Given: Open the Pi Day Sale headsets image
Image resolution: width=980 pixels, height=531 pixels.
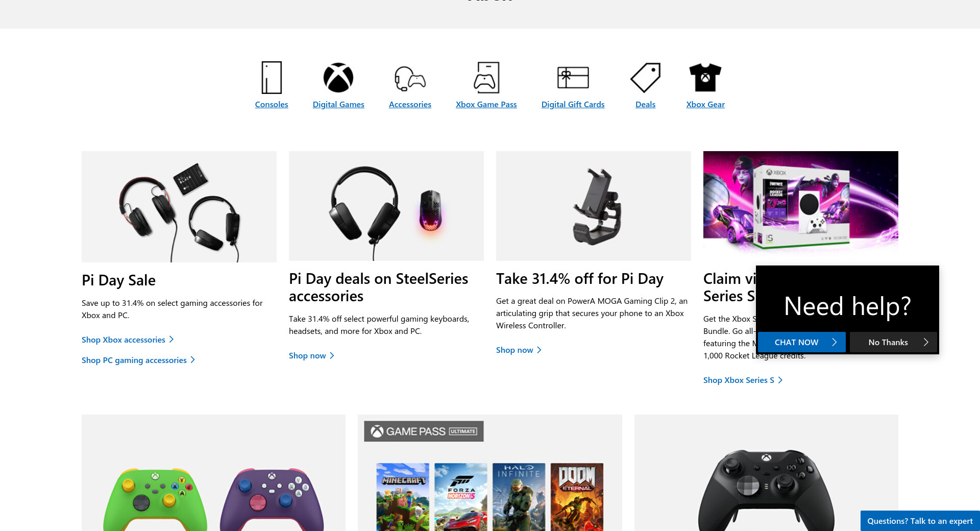Looking at the screenshot, I should click(x=179, y=206).
